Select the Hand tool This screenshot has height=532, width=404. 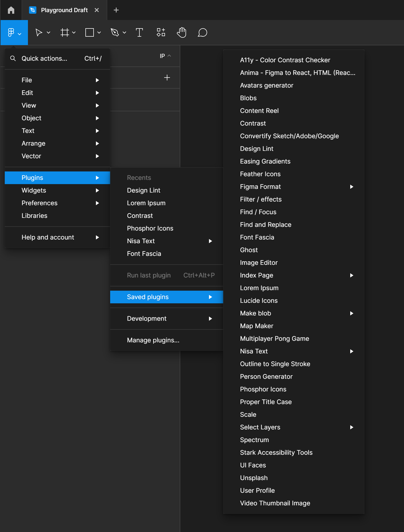click(182, 33)
